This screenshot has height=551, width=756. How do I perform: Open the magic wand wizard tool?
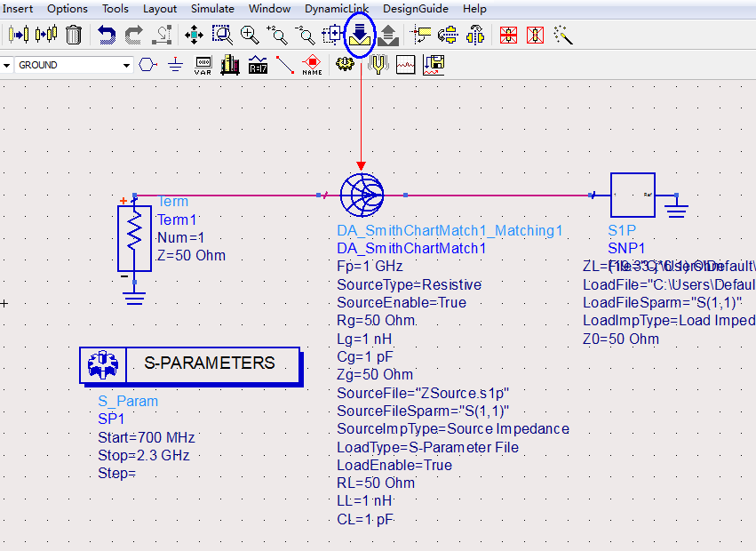click(563, 35)
